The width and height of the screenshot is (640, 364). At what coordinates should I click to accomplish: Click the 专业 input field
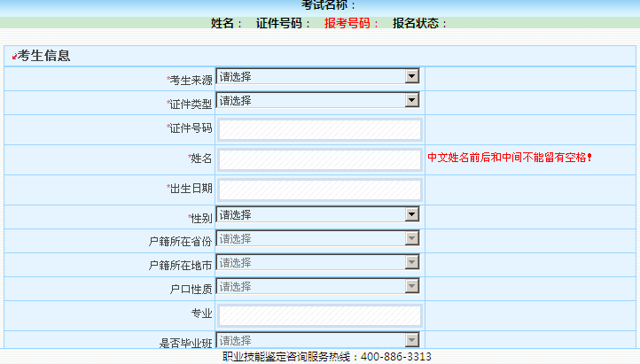tap(319, 315)
